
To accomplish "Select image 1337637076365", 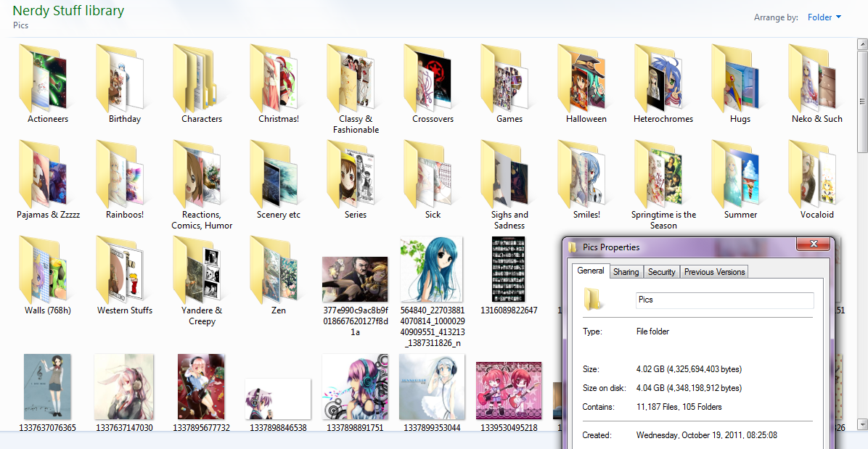I will click(x=47, y=387).
